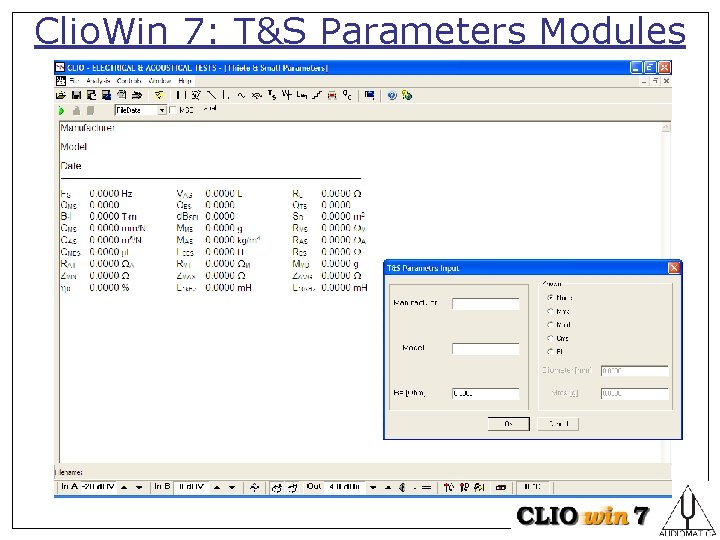Click the 0.0000 L value beside Vas

click(224, 193)
